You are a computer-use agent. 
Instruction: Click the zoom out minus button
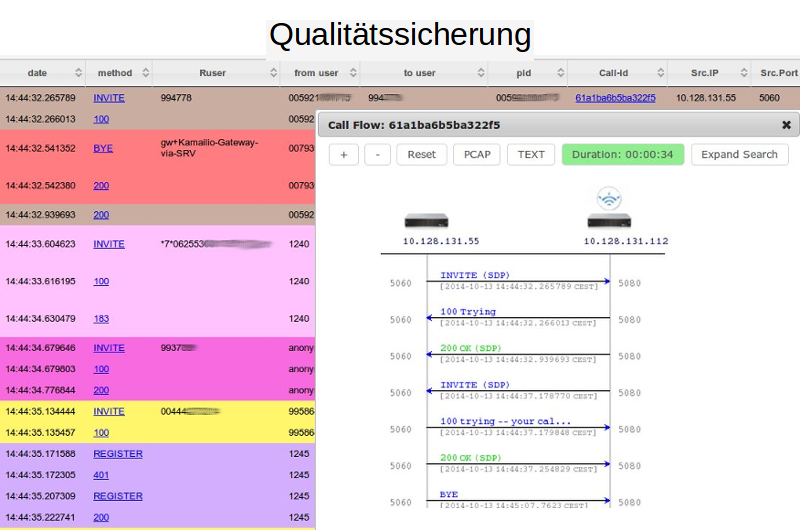(377, 154)
